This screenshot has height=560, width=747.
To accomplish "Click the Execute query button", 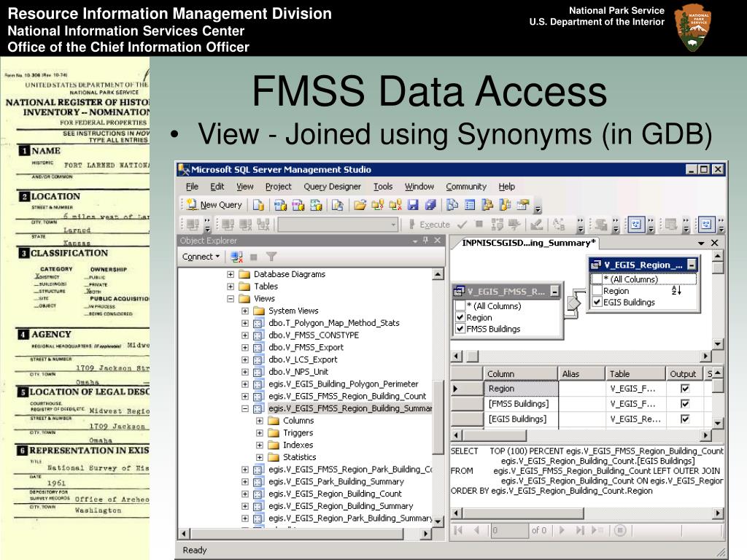I will click(x=429, y=225).
